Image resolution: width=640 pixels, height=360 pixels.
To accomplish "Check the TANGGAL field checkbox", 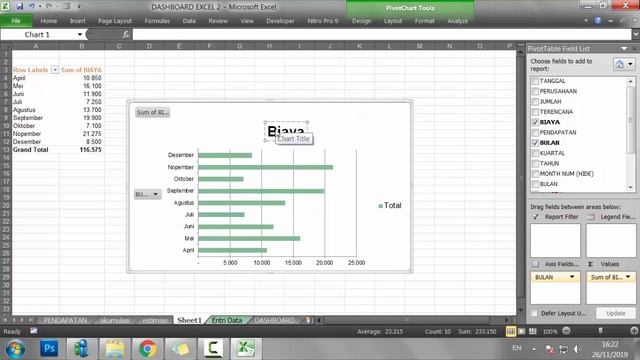I will pos(535,81).
